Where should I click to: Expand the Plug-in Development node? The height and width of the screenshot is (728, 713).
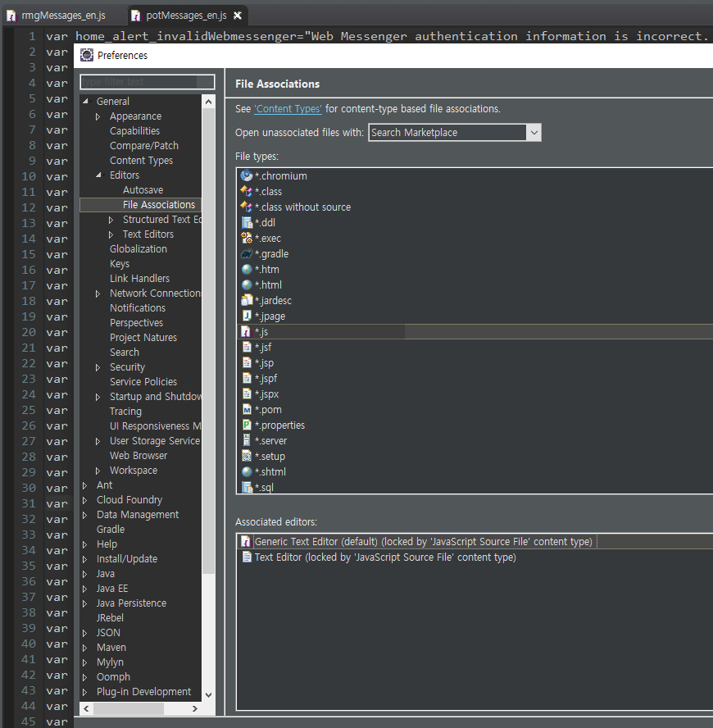[85, 692]
